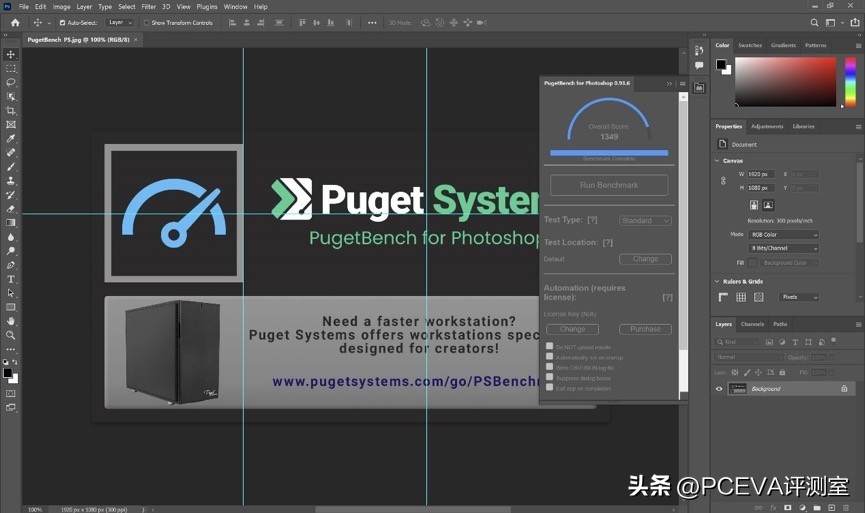The image size is (865, 513).
Task: Select the Move tool
Action: (11, 55)
